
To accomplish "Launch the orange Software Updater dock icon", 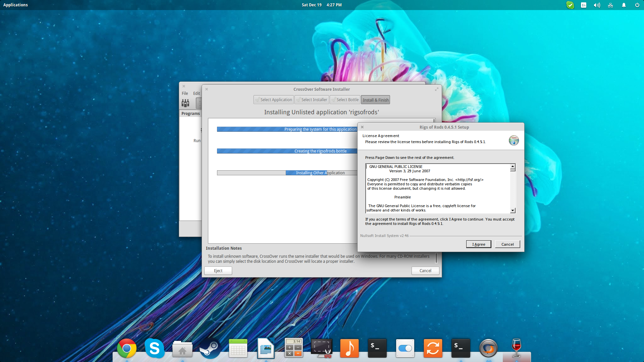I will click(x=433, y=349).
